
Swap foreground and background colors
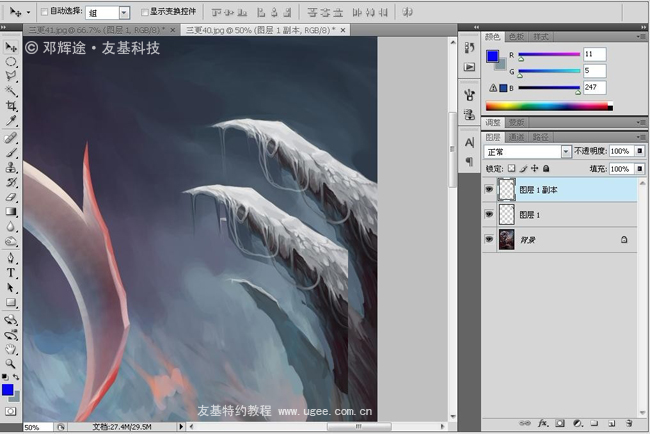pyautogui.click(x=16, y=377)
